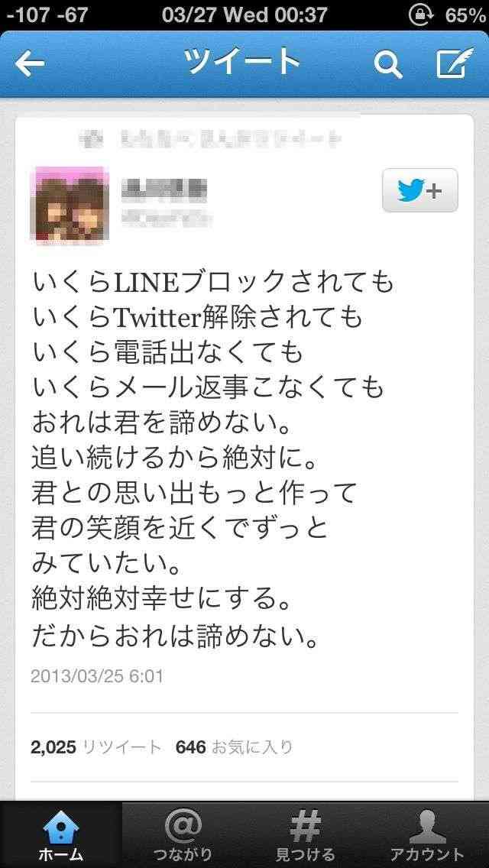Open search with magnifier icon
This screenshot has height=868, width=489.
click(387, 64)
